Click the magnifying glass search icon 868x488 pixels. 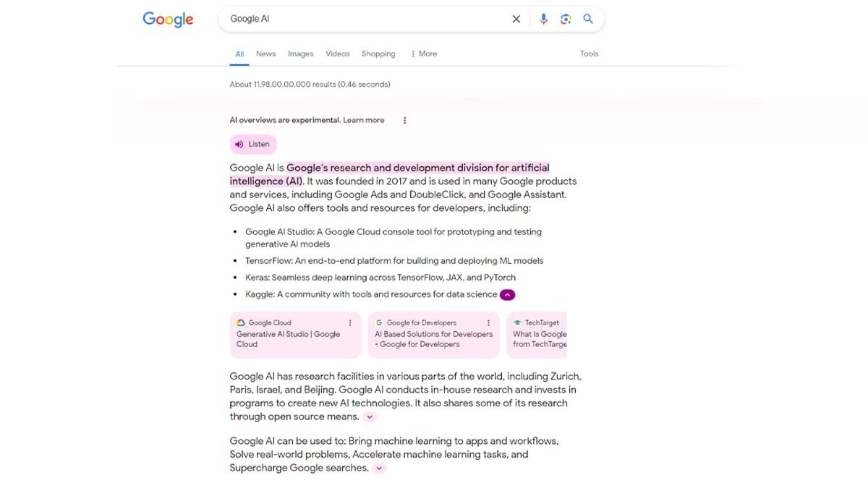pos(588,20)
